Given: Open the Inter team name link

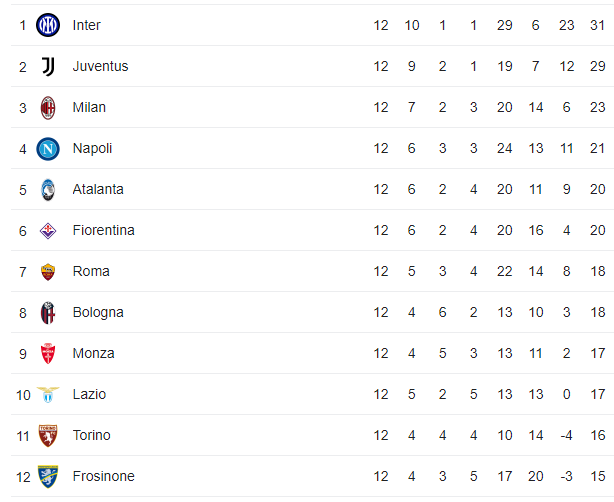Looking at the screenshot, I should (x=87, y=25).
